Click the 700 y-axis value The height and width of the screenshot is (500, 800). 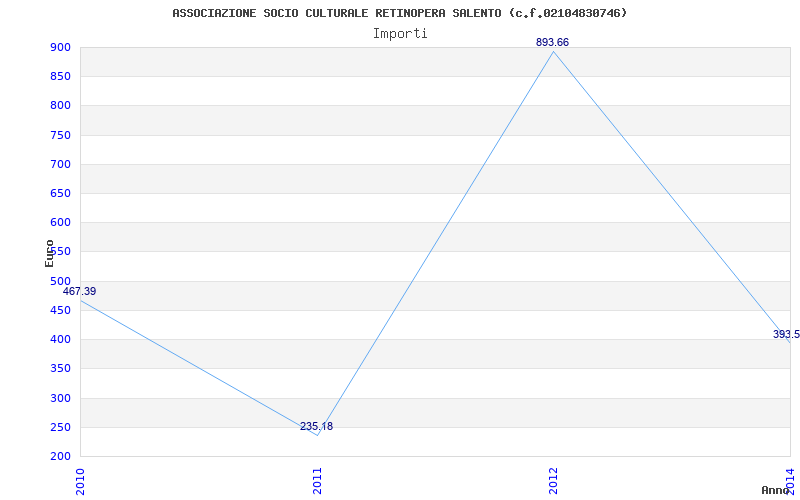point(60,164)
